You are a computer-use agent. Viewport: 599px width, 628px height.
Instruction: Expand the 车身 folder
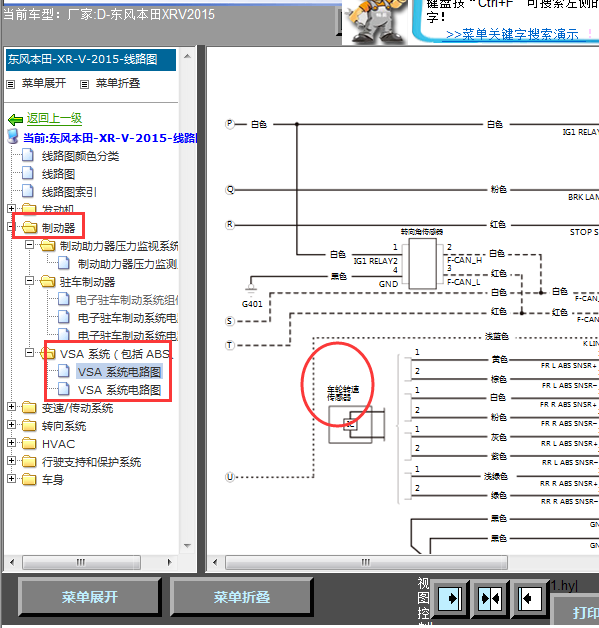pyautogui.click(x=11, y=479)
